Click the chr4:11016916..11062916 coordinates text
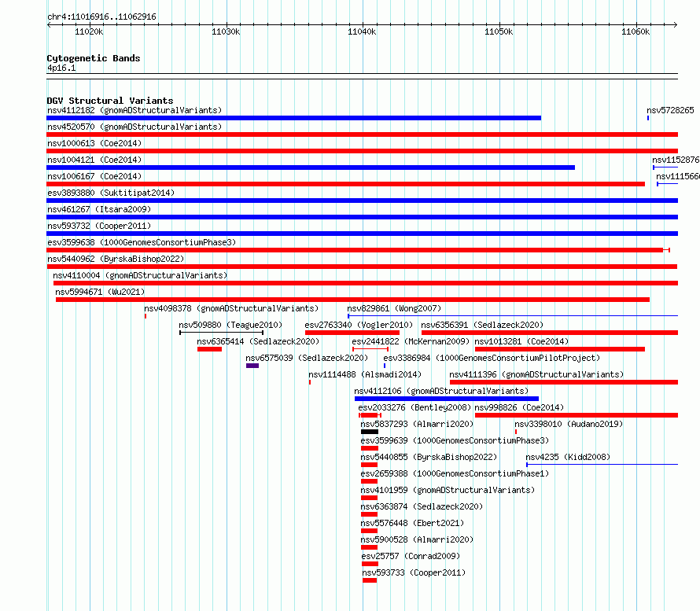Image resolution: width=700 pixels, height=611 pixels. point(101,17)
